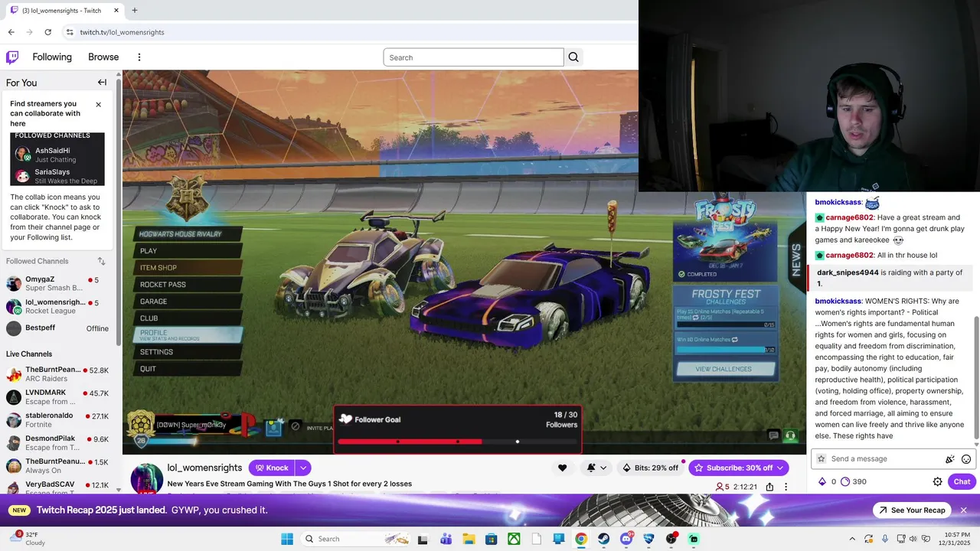Open the Browse page
This screenshot has width=980, height=551.
[x=103, y=57]
